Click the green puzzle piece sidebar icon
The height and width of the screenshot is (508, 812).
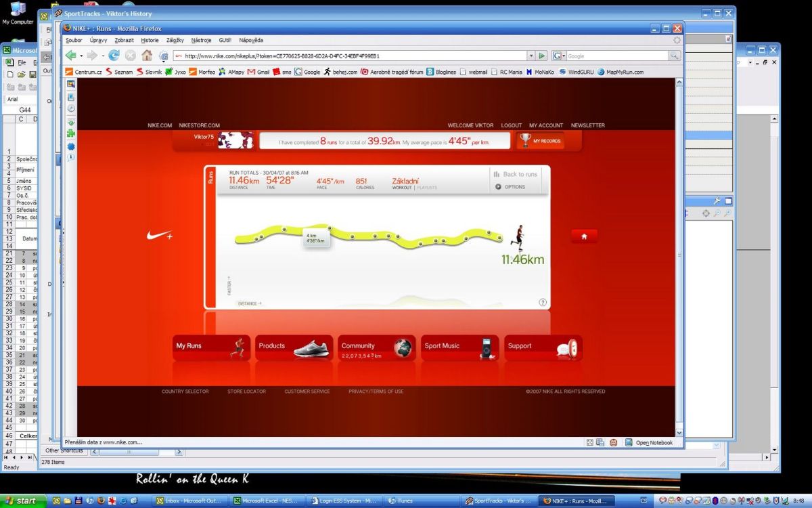coord(71,133)
